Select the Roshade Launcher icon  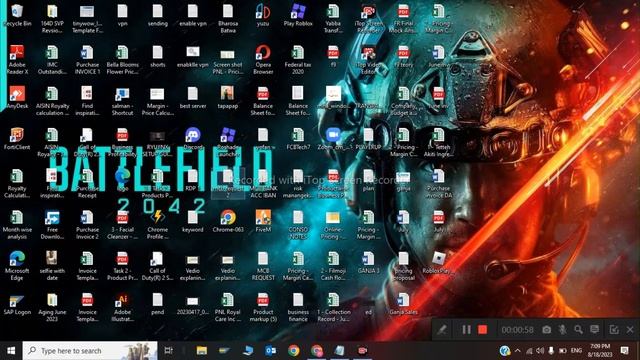(x=228, y=142)
